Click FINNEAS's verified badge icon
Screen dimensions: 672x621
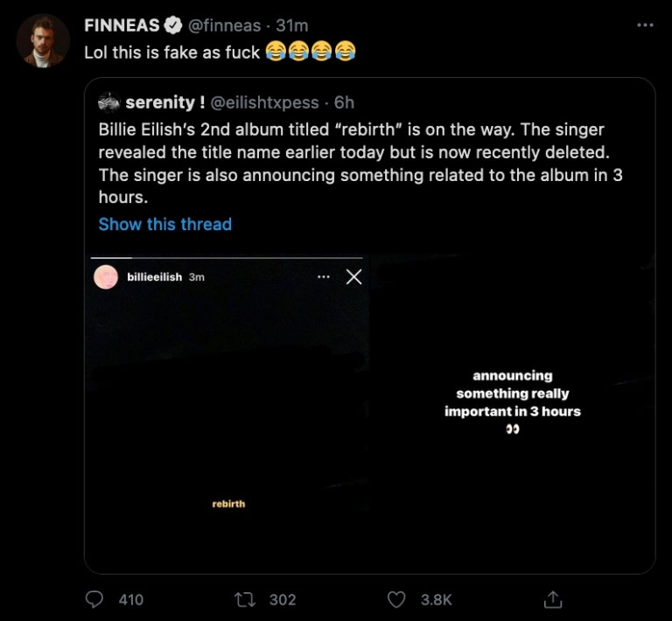pos(174,26)
